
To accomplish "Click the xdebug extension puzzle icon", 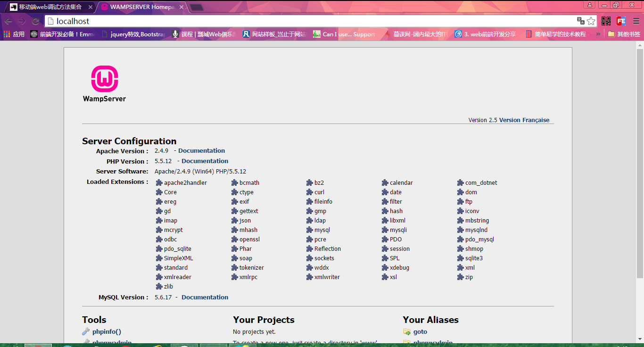I will tap(385, 268).
